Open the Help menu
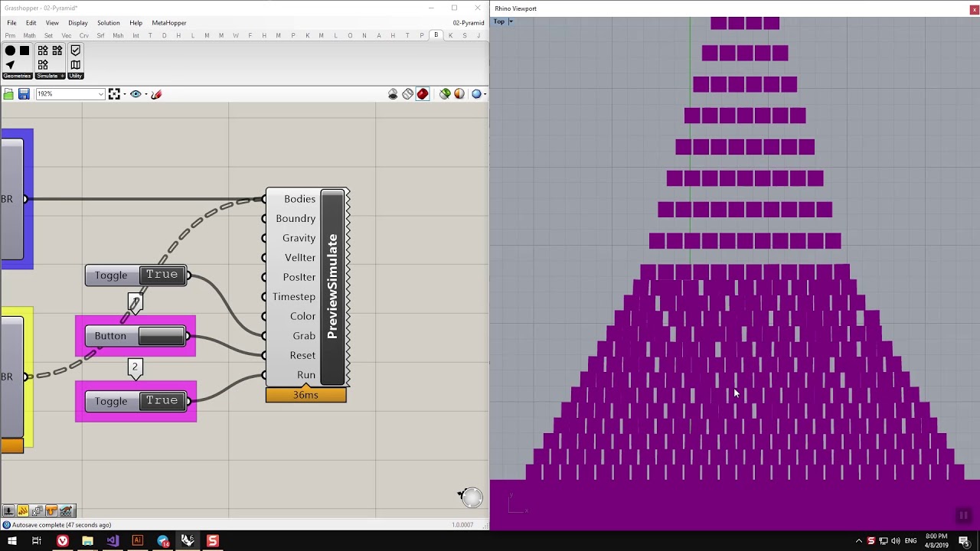 click(136, 23)
